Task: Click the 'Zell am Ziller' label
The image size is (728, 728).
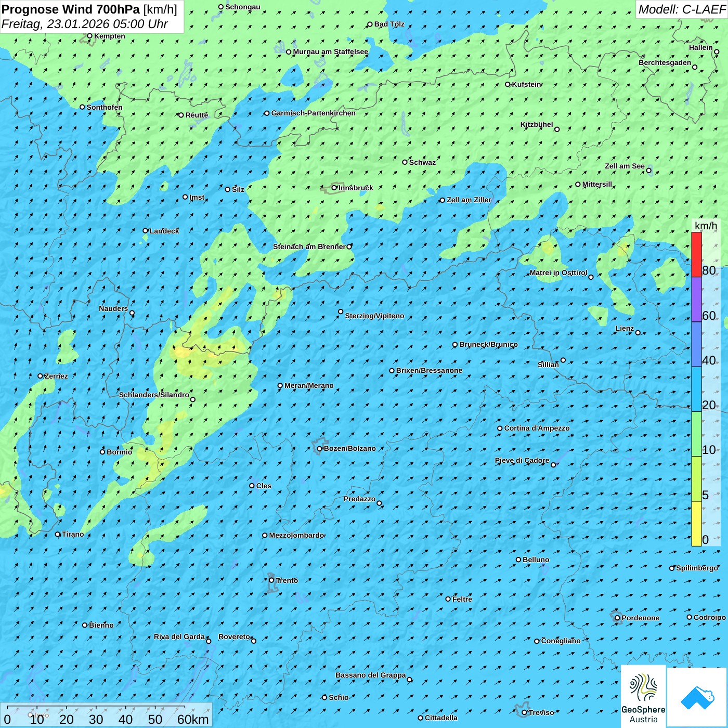Action: 469,200
